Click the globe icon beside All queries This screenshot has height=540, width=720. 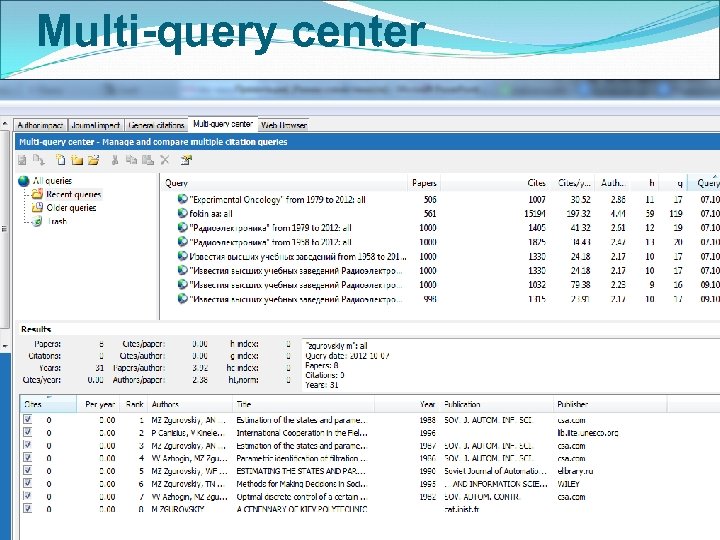(24, 181)
